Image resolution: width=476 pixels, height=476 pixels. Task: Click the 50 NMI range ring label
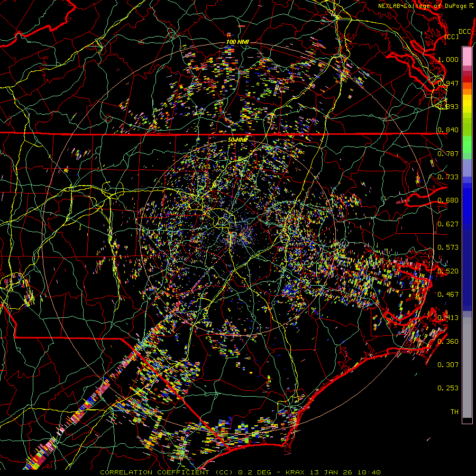[238, 140]
